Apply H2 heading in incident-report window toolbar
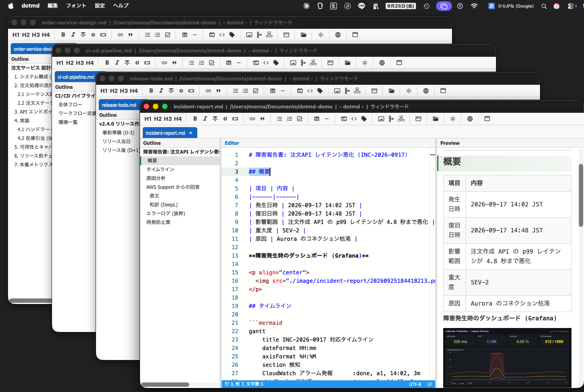The height and width of the screenshot is (392, 584). [x=158, y=119]
